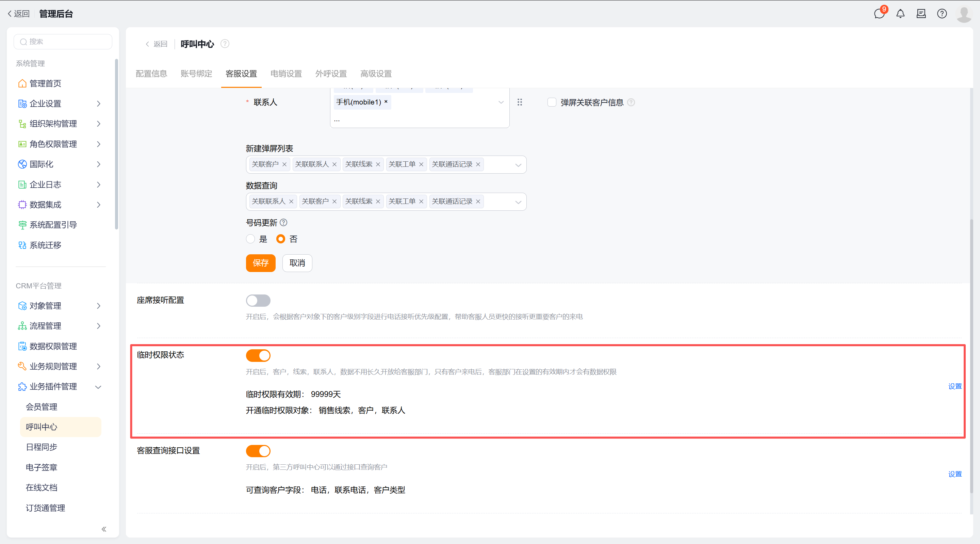Expand 国际化 in sidebar
Image resolution: width=980 pixels, height=544 pixels.
coord(99,164)
